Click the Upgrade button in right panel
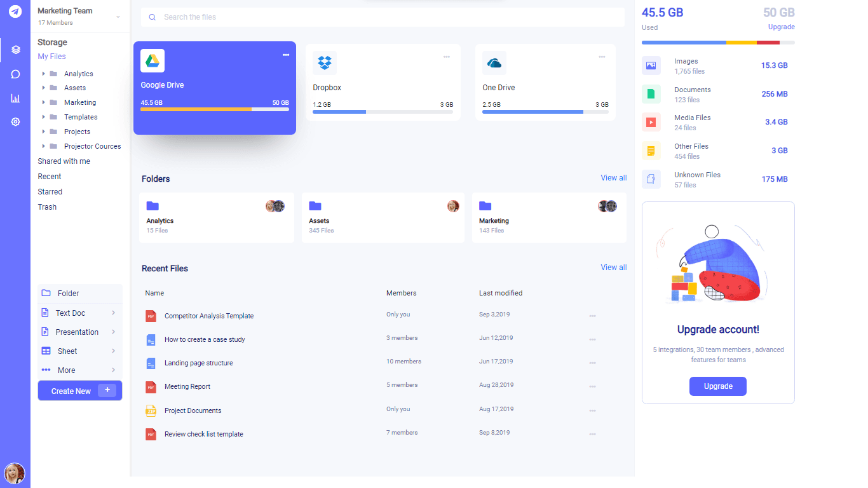 click(717, 386)
